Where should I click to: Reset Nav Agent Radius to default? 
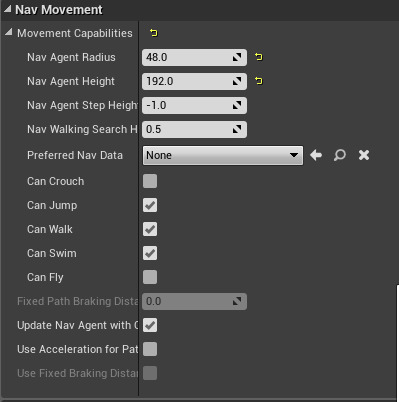[x=259, y=57]
